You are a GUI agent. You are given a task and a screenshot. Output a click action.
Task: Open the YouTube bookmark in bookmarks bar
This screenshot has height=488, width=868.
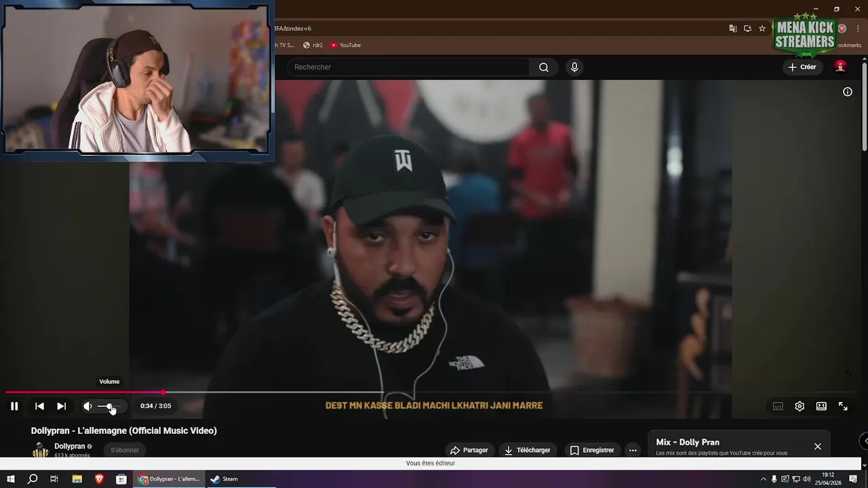pyautogui.click(x=345, y=45)
